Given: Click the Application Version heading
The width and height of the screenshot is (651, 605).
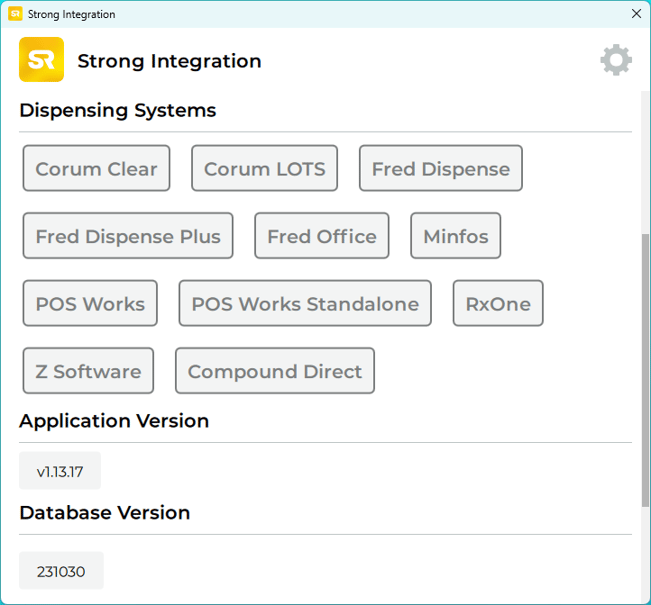Looking at the screenshot, I should 114,421.
